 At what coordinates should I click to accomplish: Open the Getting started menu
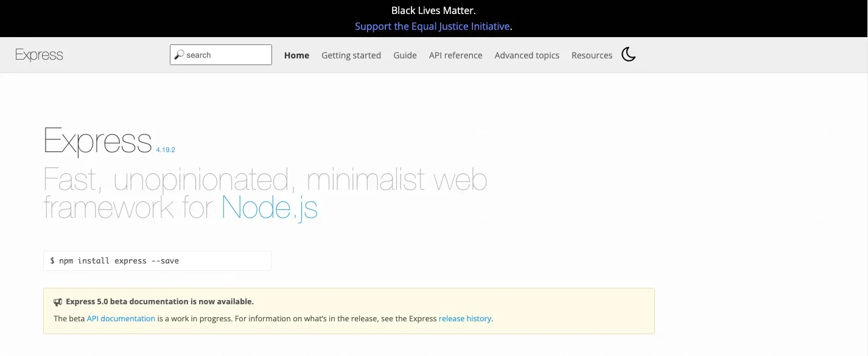[351, 55]
